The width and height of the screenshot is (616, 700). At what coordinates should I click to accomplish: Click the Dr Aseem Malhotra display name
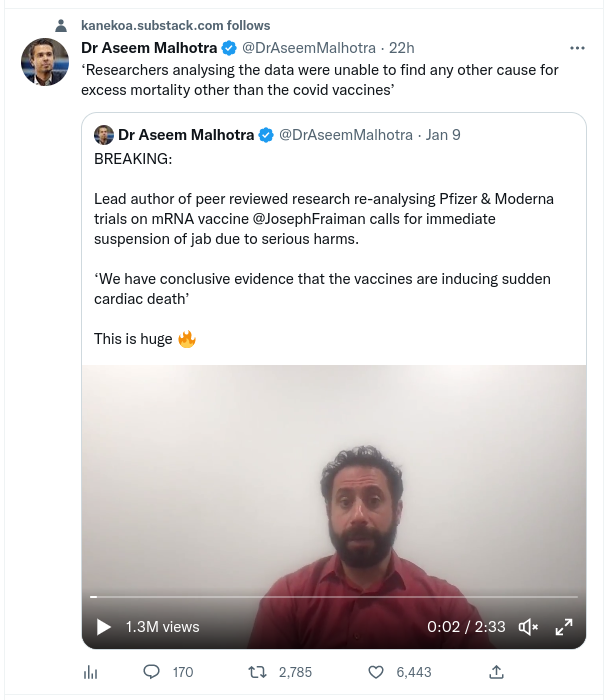[148, 48]
